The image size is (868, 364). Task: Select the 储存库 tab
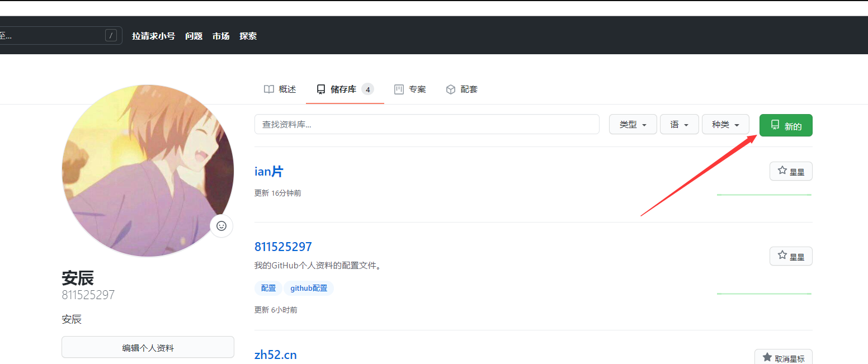(x=345, y=89)
